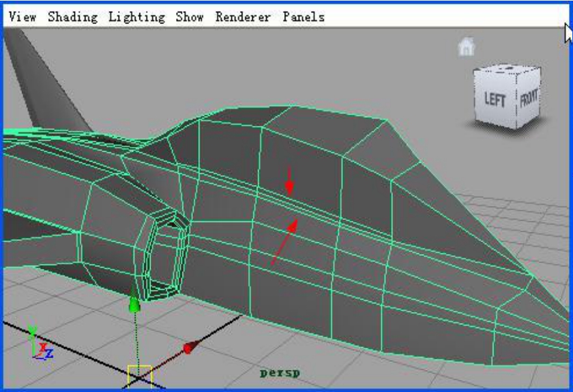Open the View menu
573x392 pixels.
pos(22,17)
